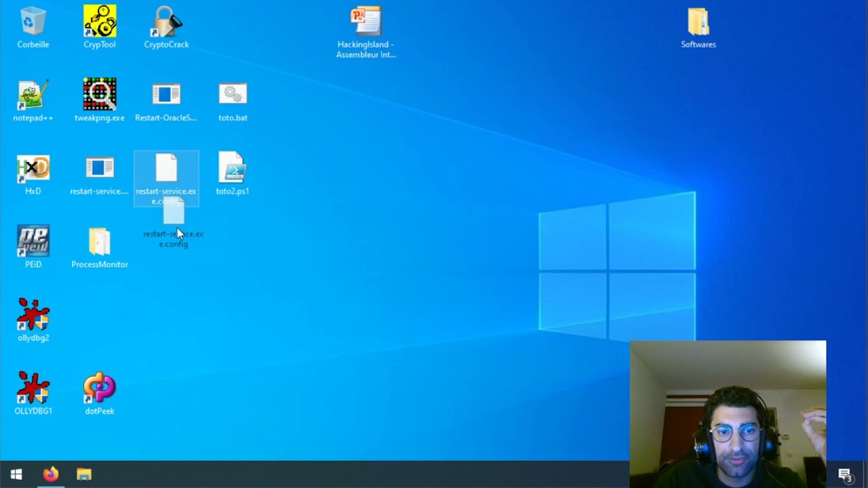Open File Explorer from the taskbar

84,474
